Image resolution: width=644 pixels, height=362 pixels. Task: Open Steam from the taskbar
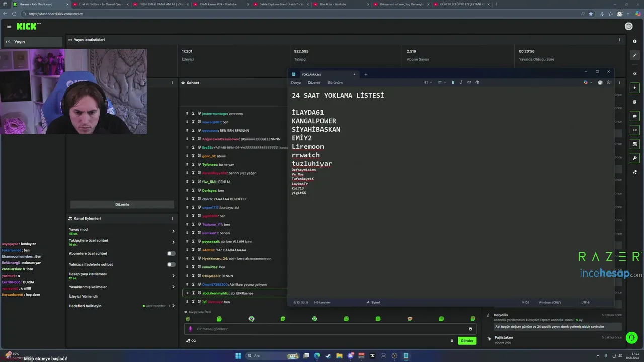tap(328, 356)
